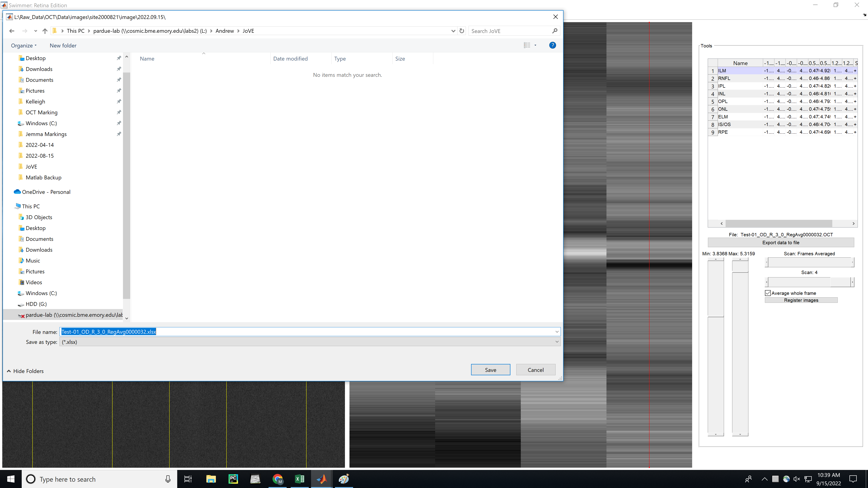Expand the File name history dropdown
868x488 pixels.
pyautogui.click(x=557, y=332)
